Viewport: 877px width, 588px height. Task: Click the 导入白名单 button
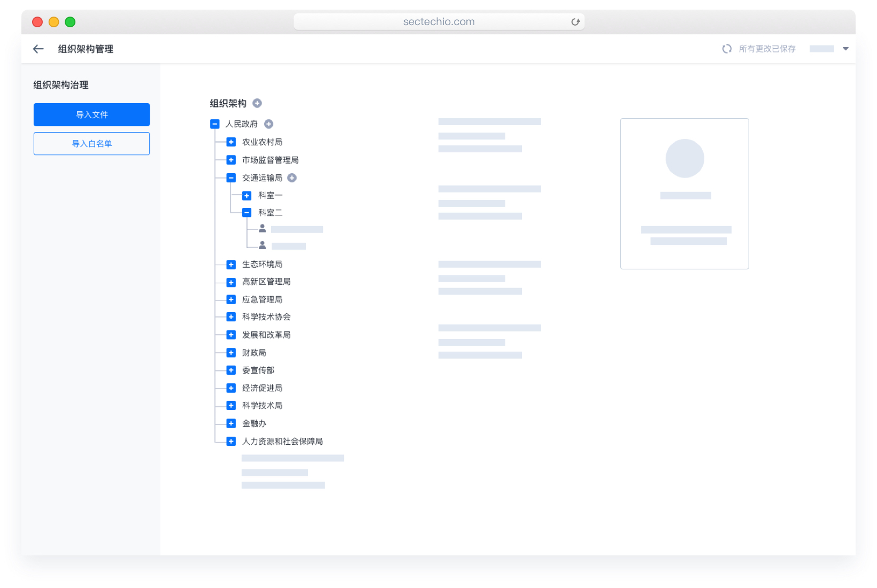91,144
